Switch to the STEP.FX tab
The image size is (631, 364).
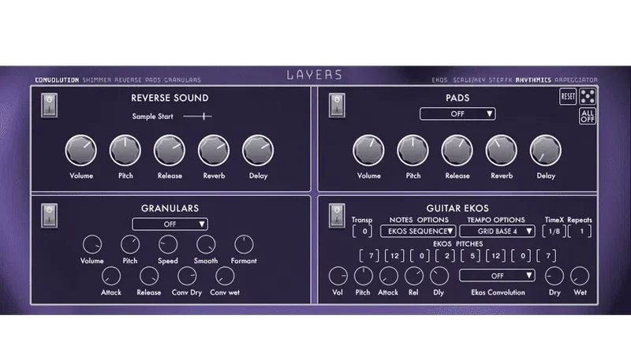[500, 80]
